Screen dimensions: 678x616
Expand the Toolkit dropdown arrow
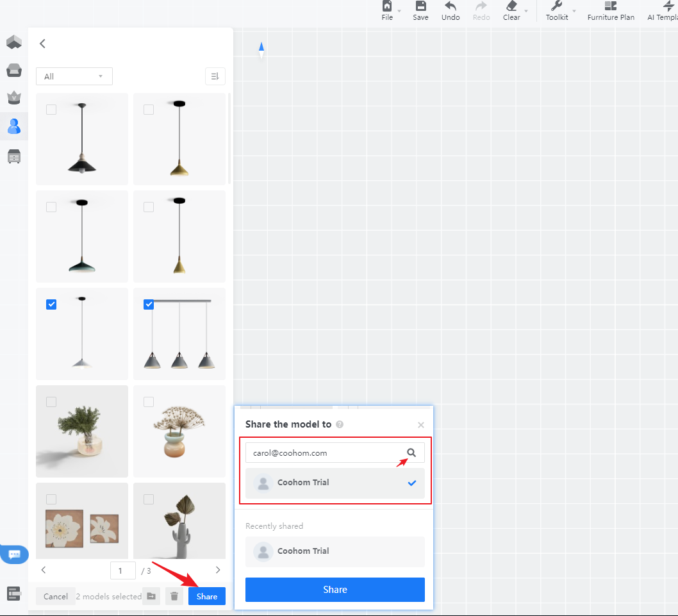[x=574, y=12]
